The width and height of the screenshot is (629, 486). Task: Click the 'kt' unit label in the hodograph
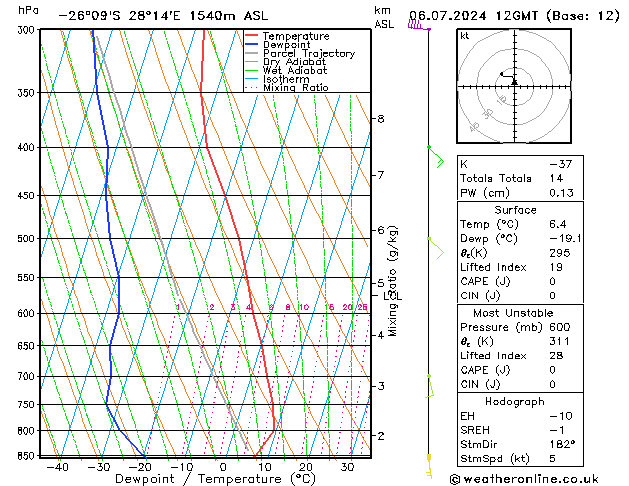click(465, 36)
